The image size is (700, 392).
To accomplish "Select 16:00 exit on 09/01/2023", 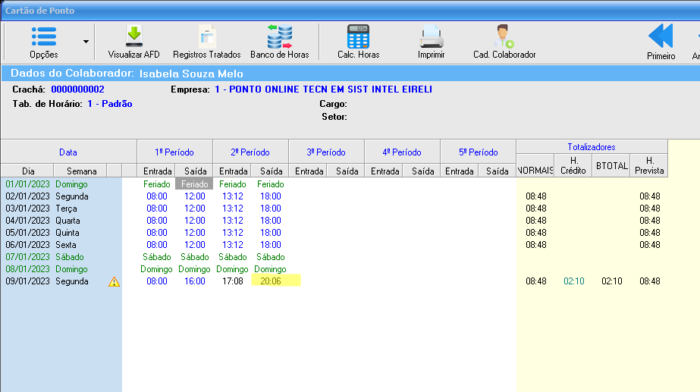I will point(195,281).
